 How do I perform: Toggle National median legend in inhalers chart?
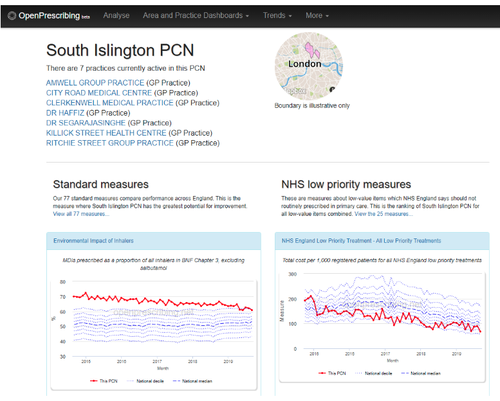point(192,381)
